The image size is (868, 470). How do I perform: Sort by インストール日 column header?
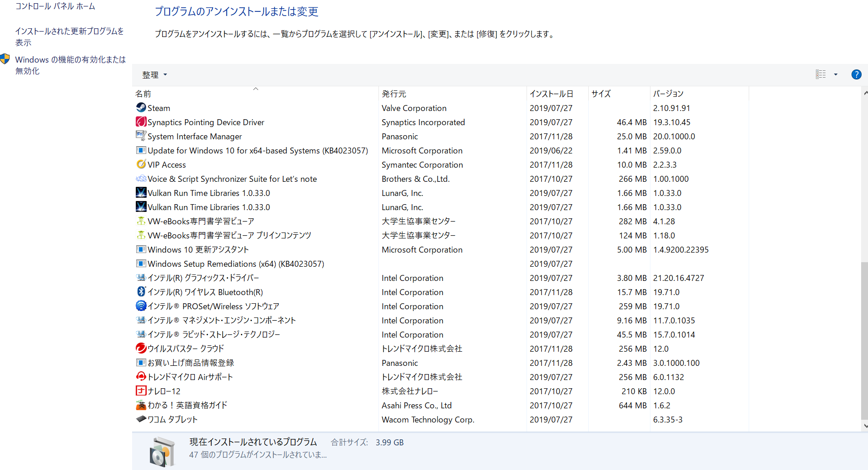(x=551, y=94)
